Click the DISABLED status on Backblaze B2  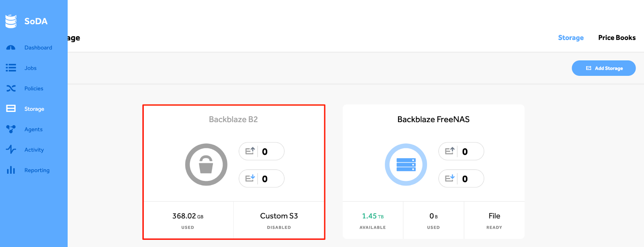[x=279, y=227]
